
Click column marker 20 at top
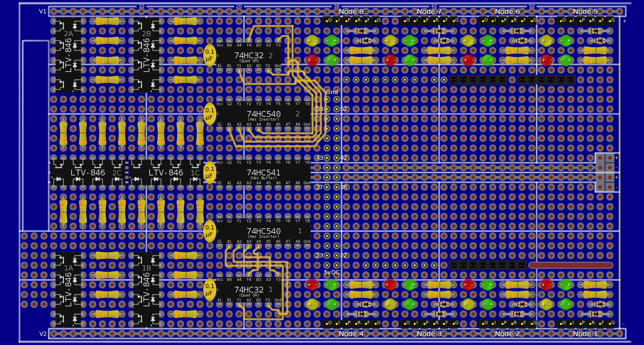tap(239, 6)
